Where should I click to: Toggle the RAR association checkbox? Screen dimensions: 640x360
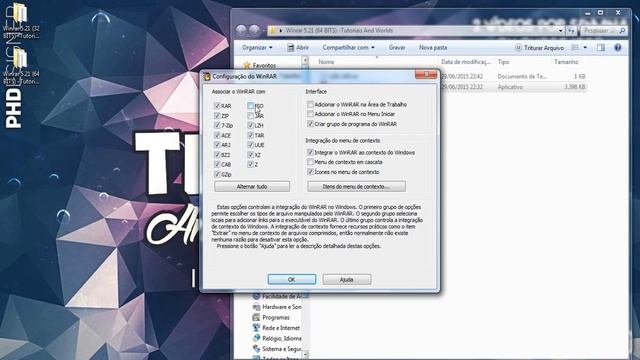pyautogui.click(x=217, y=106)
